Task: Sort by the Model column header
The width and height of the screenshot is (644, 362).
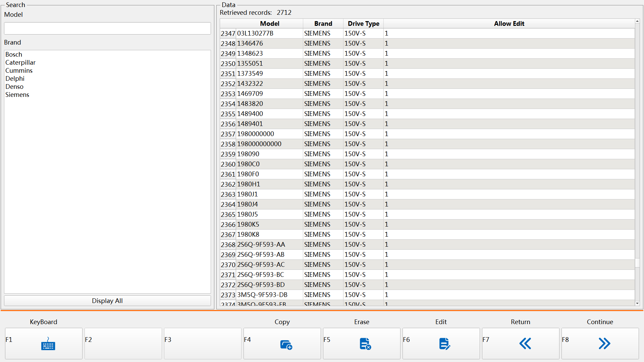Action: (x=269, y=23)
